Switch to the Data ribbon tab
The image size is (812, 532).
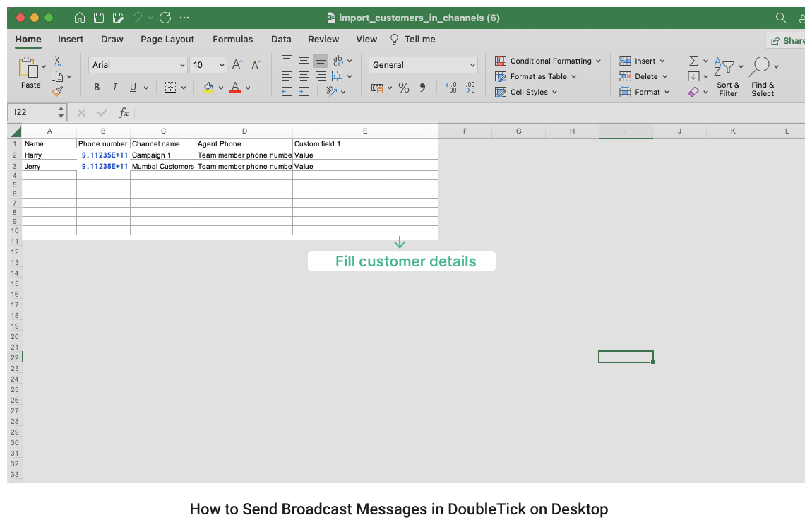(281, 40)
